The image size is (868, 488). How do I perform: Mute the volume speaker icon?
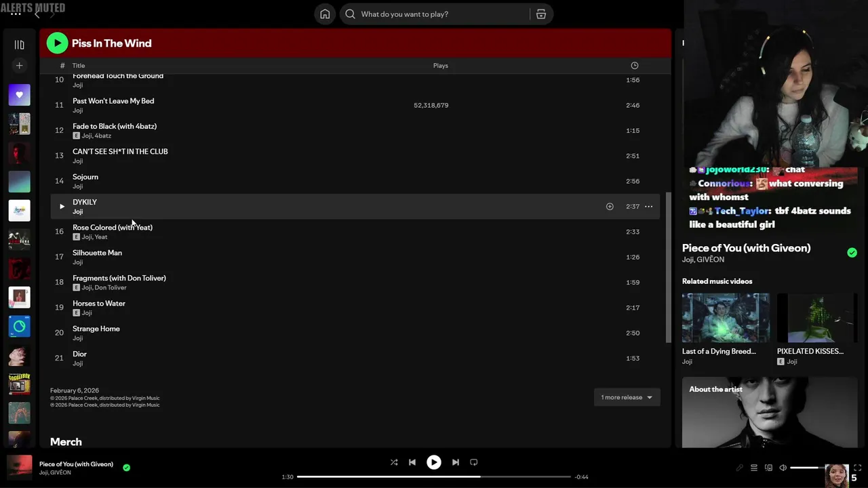[783, 468]
